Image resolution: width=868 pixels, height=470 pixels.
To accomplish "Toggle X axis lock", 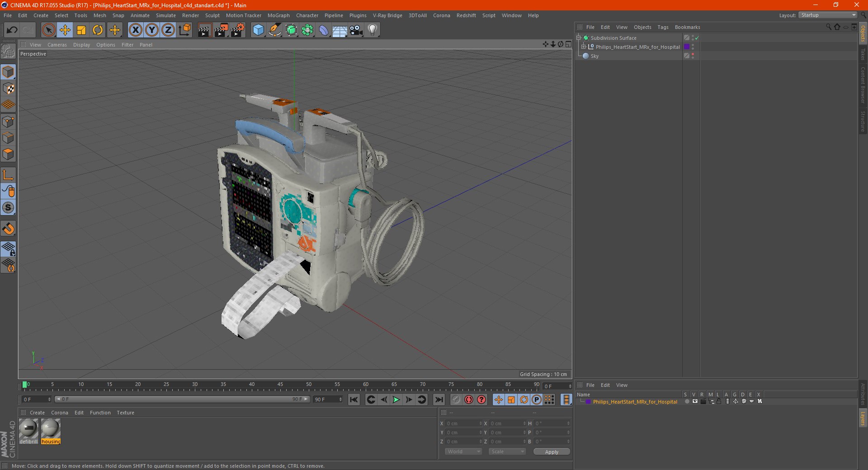I will coord(135,30).
